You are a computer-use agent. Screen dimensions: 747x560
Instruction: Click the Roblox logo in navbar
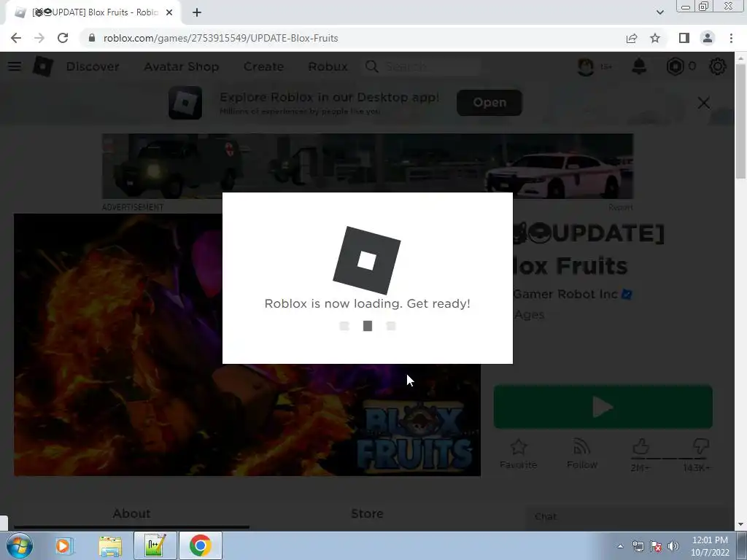(43, 66)
